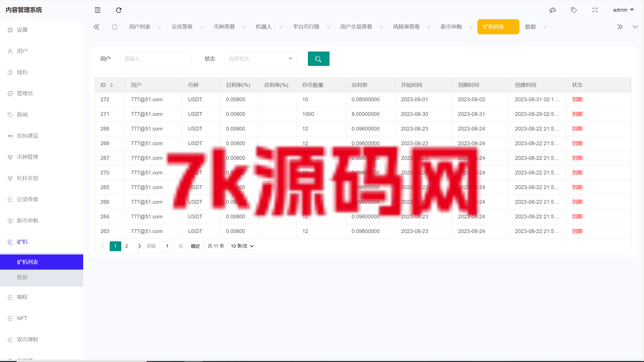Switch to the 数据 tab

pyautogui.click(x=531, y=27)
